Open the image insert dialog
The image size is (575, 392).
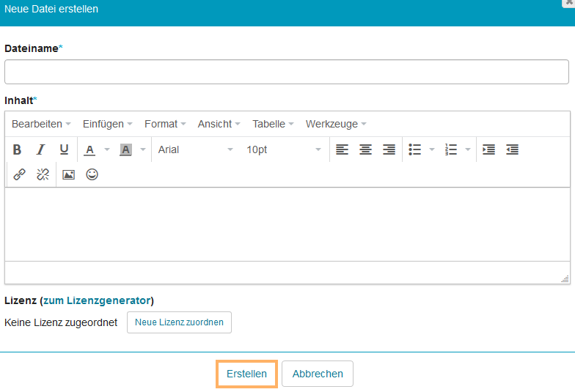coord(68,174)
